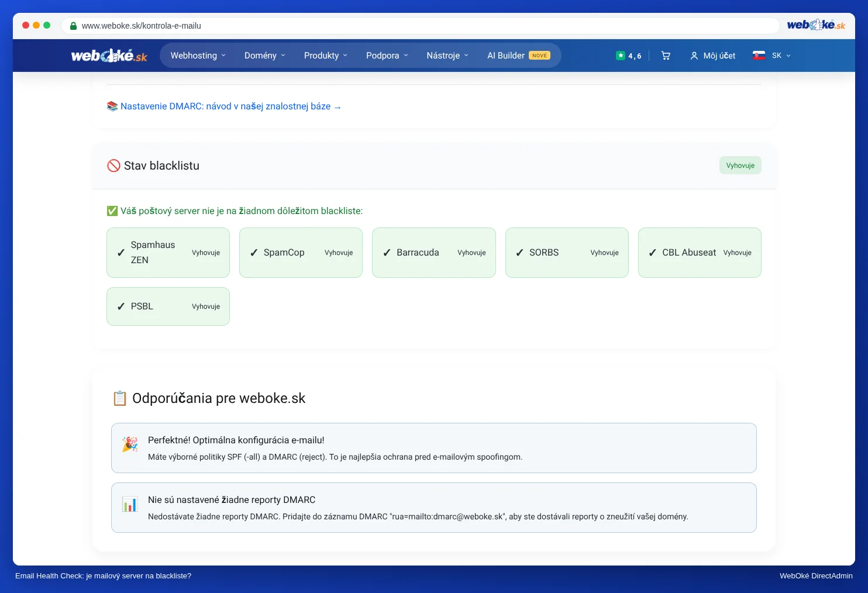Click the green check emoji before blacklist message

coord(112,211)
